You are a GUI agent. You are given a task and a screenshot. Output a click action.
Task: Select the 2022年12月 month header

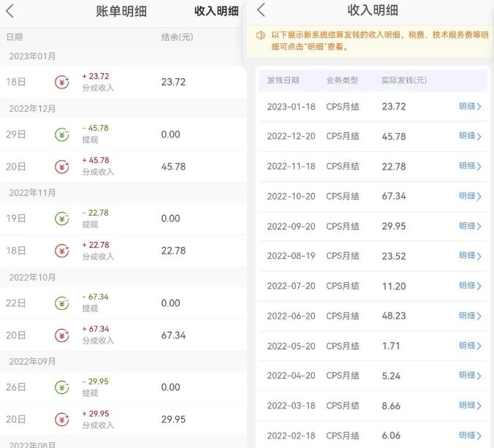click(x=32, y=109)
